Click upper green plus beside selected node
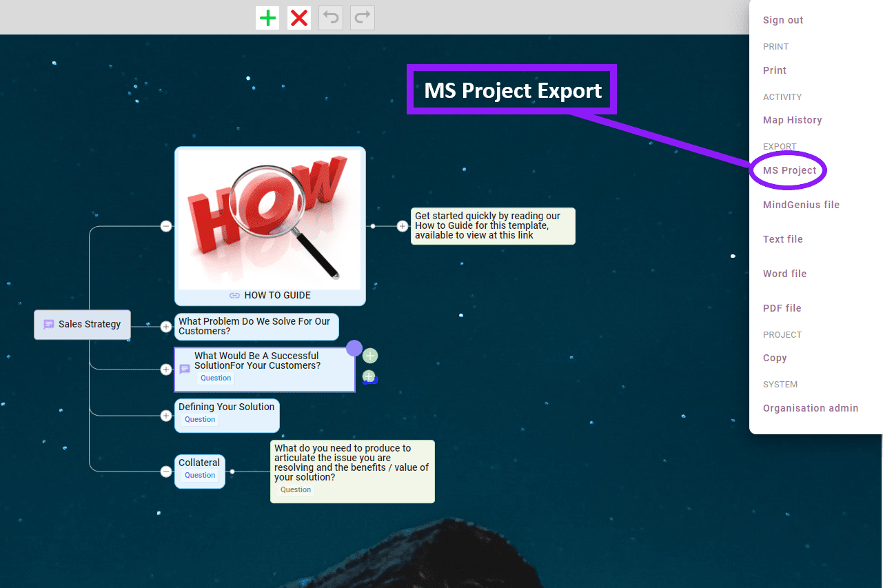Image resolution: width=883 pixels, height=588 pixels. tap(370, 356)
